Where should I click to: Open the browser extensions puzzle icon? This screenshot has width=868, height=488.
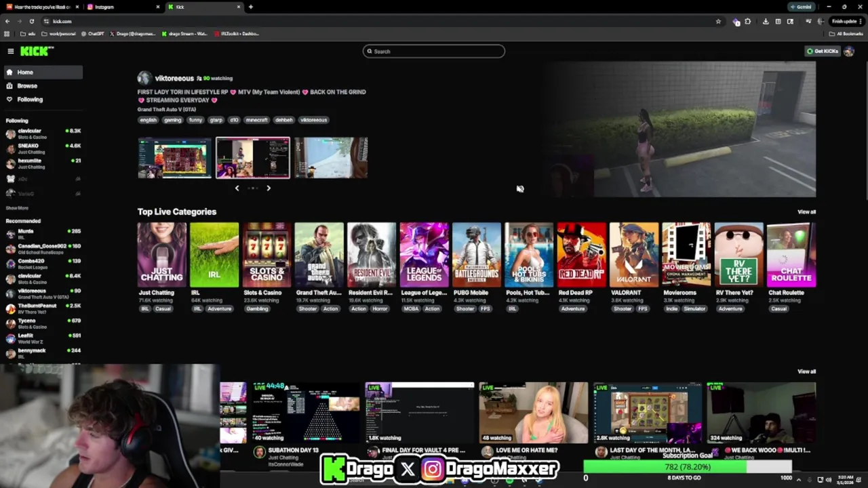(747, 21)
